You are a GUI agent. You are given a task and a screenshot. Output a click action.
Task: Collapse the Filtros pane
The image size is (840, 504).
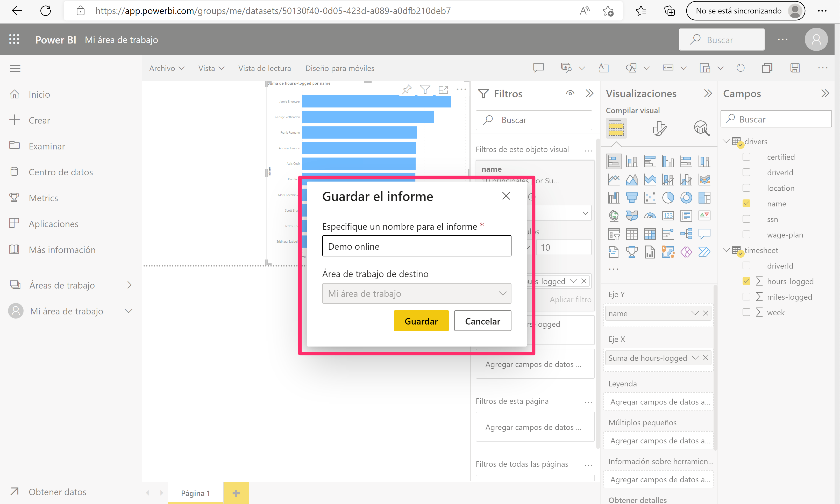tap(590, 93)
